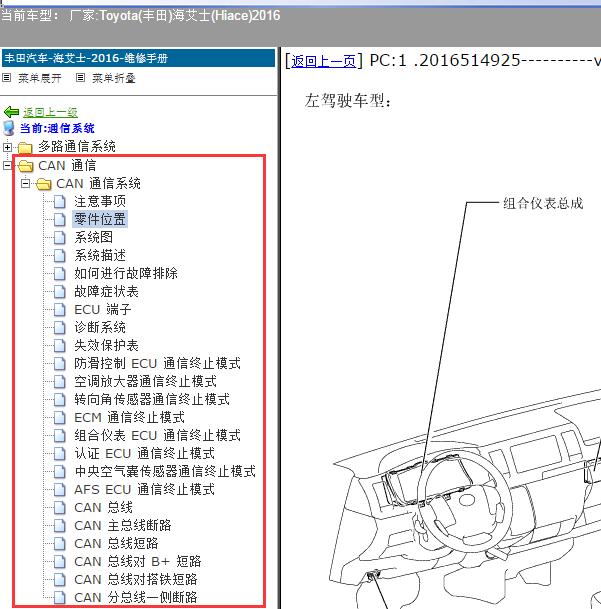Open CAN 主总线断路
The height and width of the screenshot is (609, 601).
123,525
